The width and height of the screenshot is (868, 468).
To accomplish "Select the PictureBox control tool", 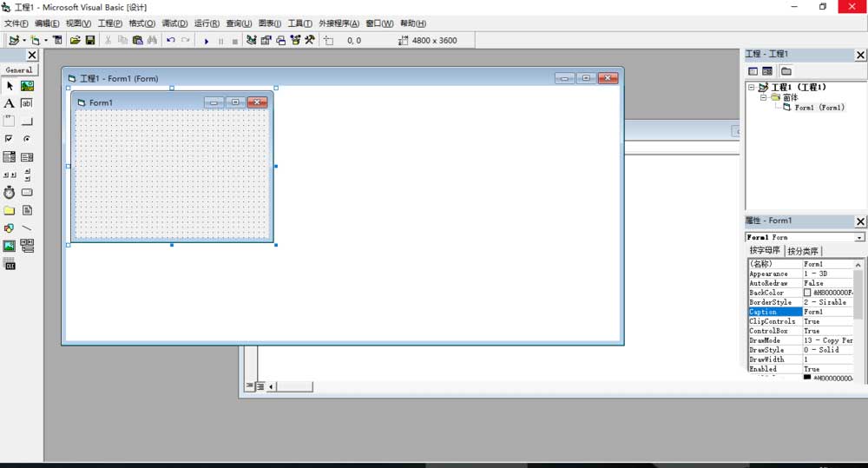I will tap(27, 86).
